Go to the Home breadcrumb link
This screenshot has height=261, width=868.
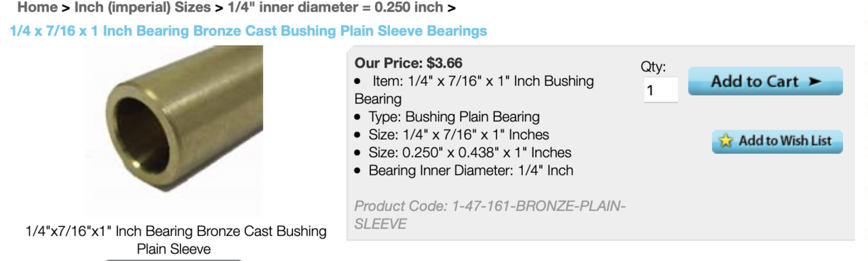[x=37, y=8]
